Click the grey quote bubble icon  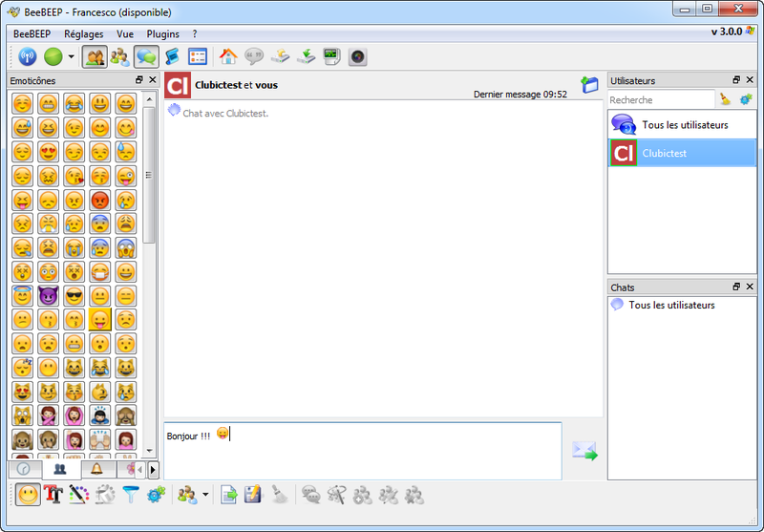pyautogui.click(x=254, y=56)
